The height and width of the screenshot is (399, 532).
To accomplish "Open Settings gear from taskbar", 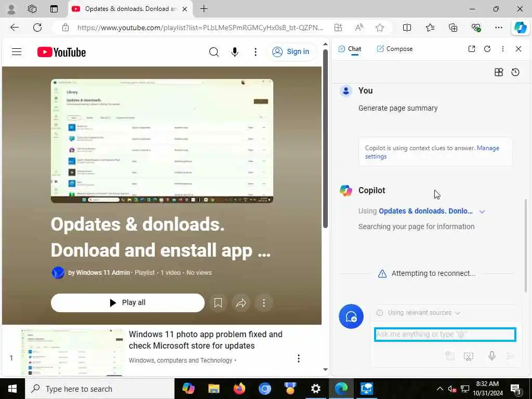I will pyautogui.click(x=315, y=389).
